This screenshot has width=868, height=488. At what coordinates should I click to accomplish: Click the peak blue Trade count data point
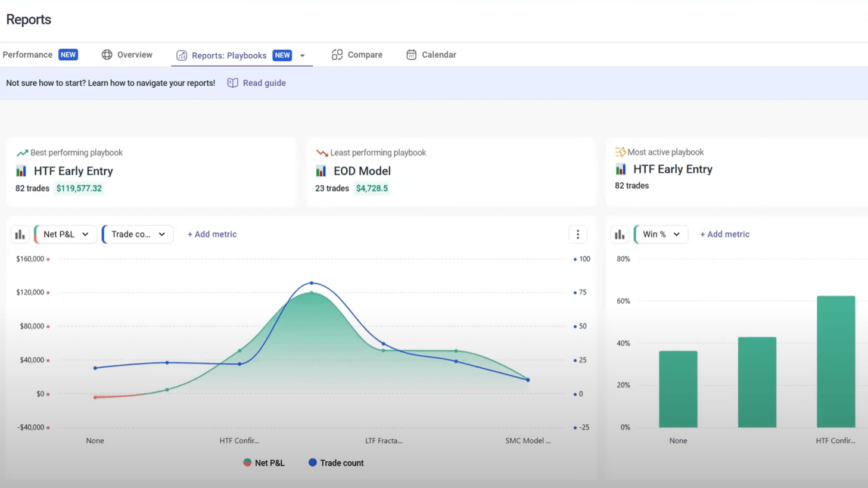point(312,283)
